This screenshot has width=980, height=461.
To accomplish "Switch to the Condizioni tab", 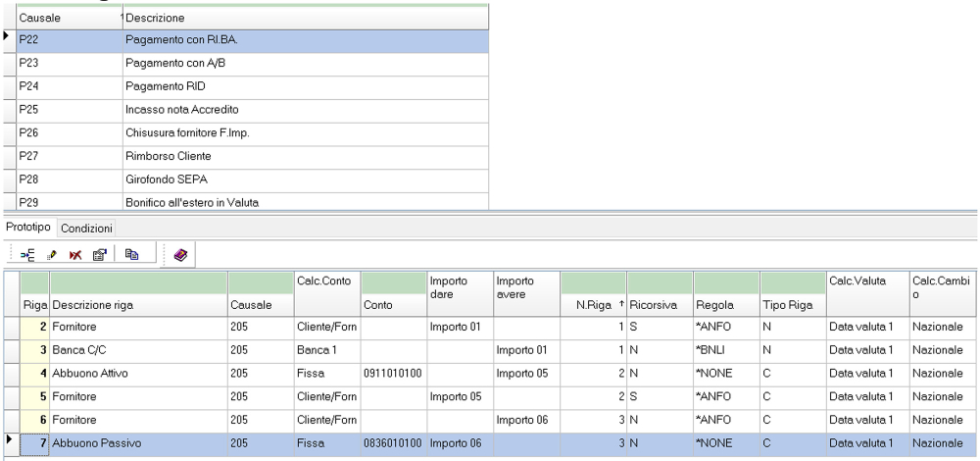I will coord(86,229).
